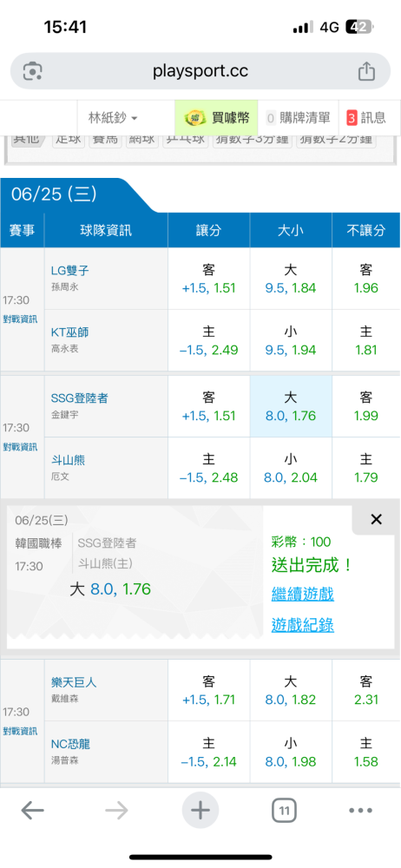
Task: Pick SSG登陸者 客 +1.5, 1.51 spread
Action: click(x=209, y=406)
